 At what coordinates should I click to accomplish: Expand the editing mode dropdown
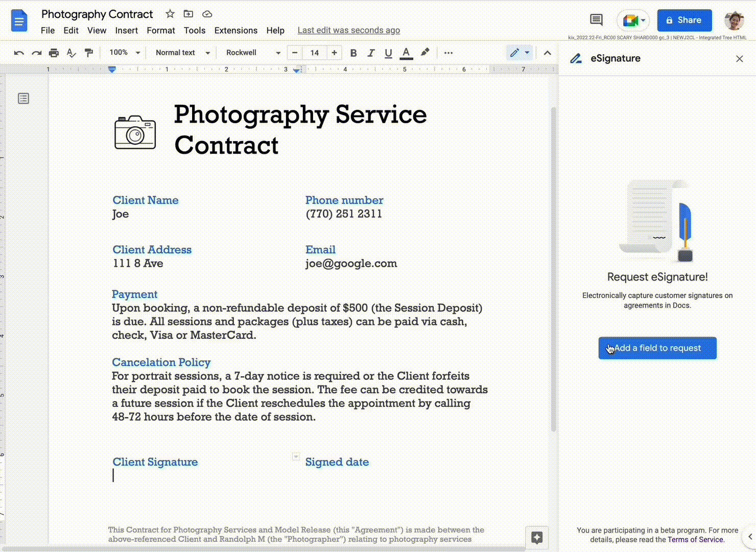(x=526, y=53)
